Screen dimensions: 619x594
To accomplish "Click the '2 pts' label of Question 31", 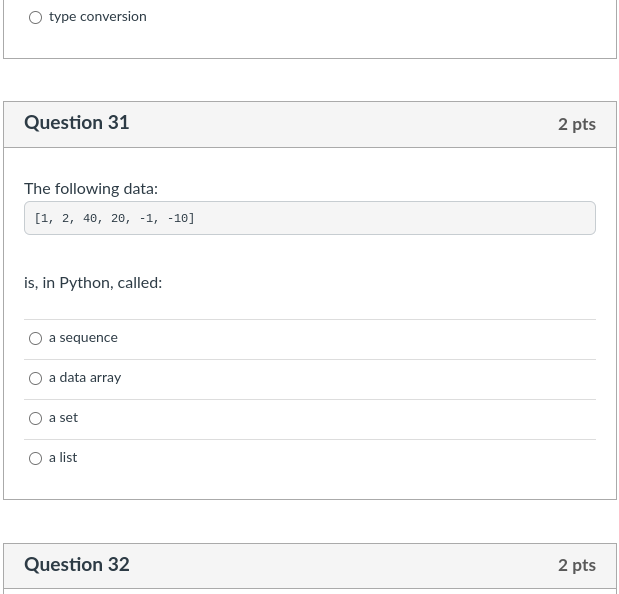I will [x=577, y=124].
